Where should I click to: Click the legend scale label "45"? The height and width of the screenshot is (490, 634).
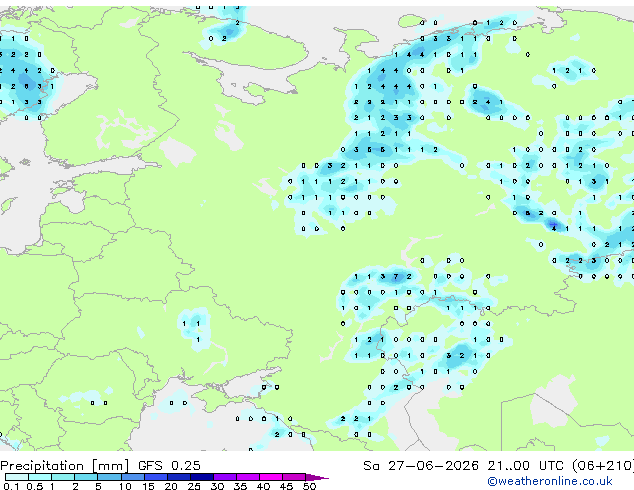pos(286,486)
